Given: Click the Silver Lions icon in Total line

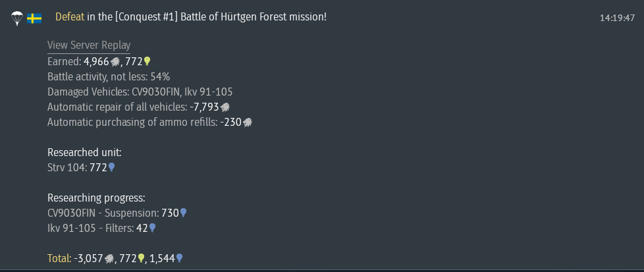Looking at the screenshot, I should point(109,259).
